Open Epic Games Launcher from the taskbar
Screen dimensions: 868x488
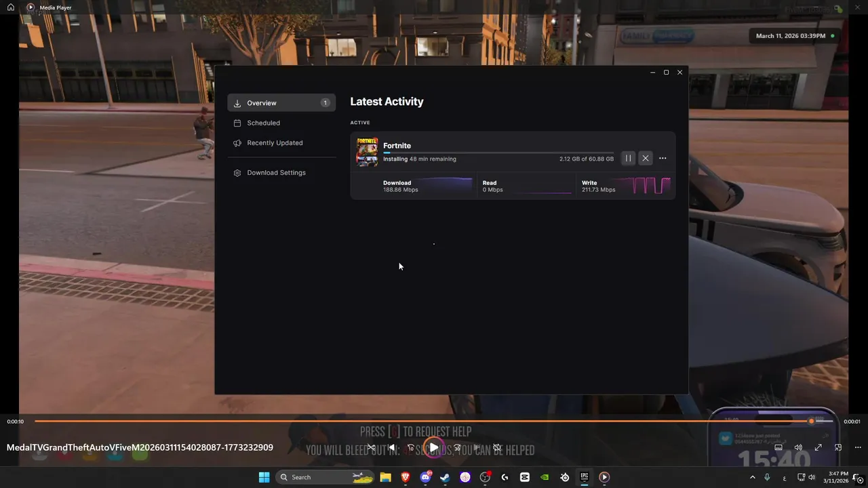(585, 477)
